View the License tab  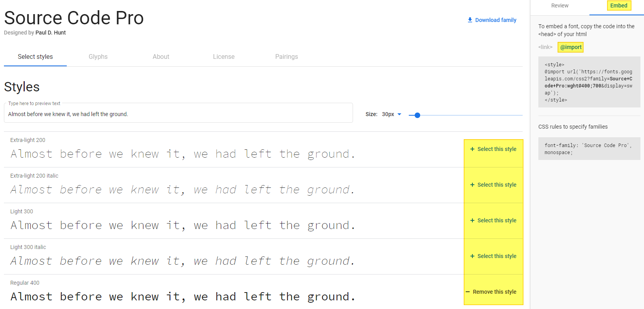[224, 56]
